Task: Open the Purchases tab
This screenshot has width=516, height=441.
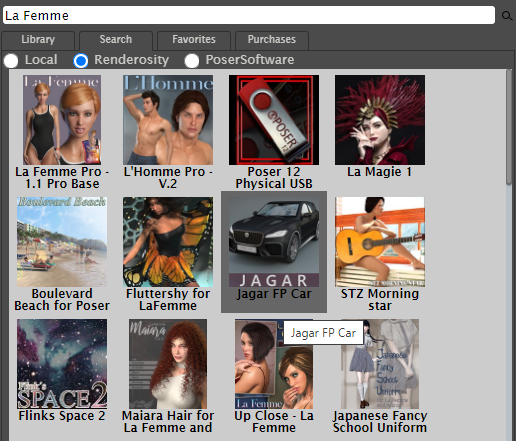Action: pyautogui.click(x=272, y=40)
